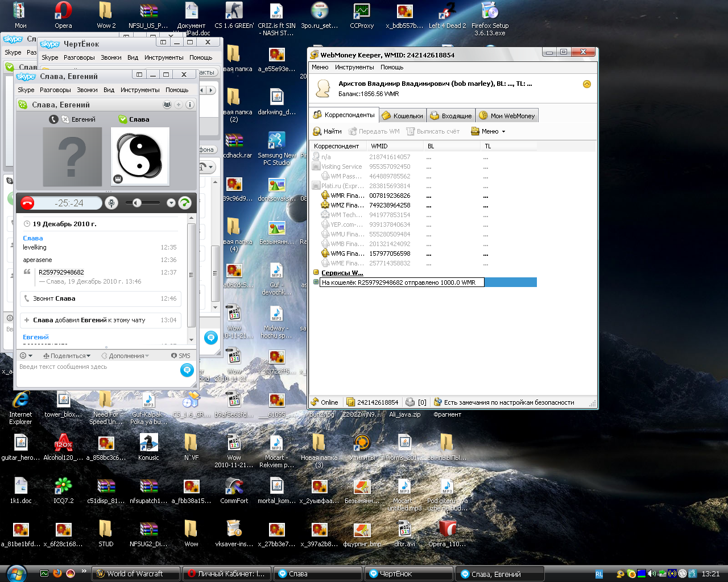Screen dimensions: 728x582
Task: Switch to the Входящие tab
Action: coord(450,115)
